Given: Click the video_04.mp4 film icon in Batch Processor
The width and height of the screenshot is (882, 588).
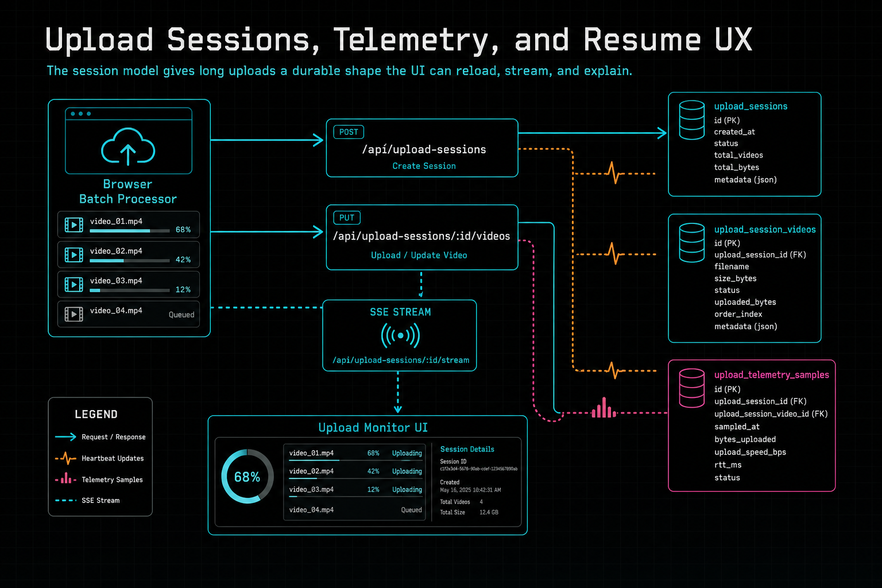Looking at the screenshot, I should (x=73, y=314).
